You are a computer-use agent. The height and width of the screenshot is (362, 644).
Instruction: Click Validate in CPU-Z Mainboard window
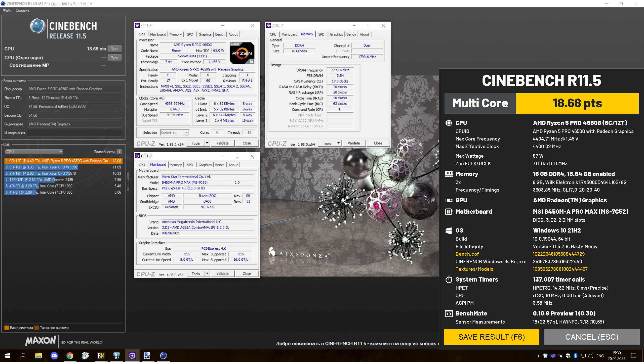pos(223,274)
